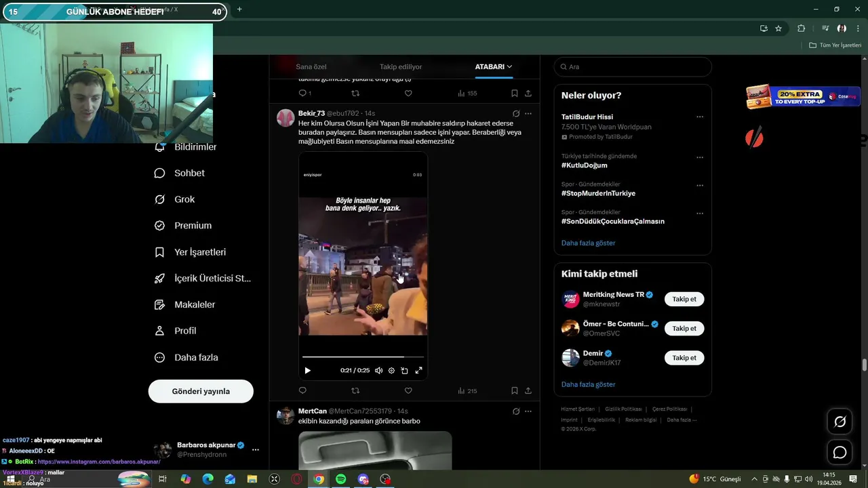This screenshot has width=868, height=488.
Task: Open Bildirimler in the sidebar
Action: [x=186, y=147]
